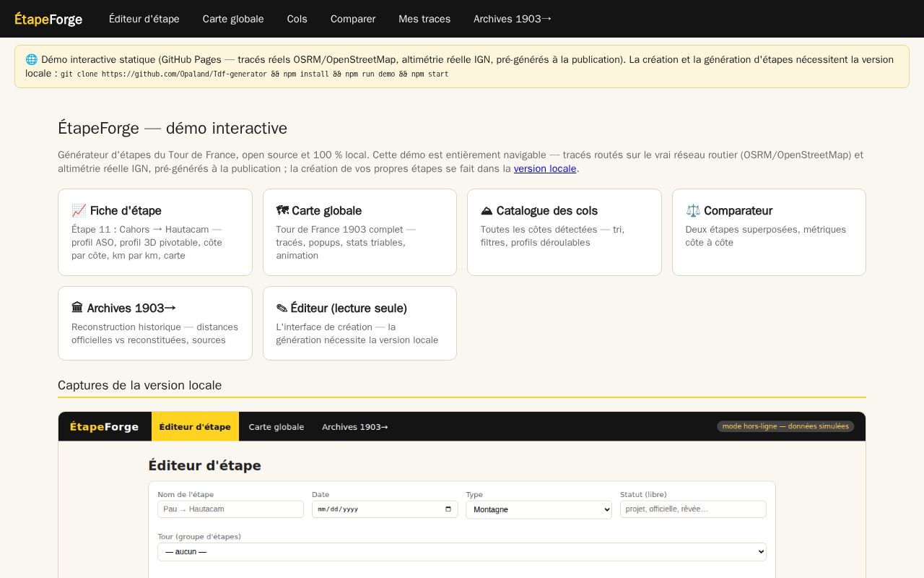924x578 pixels.
Task: Open the Type dropdown showing Montagne
Action: pyautogui.click(x=539, y=509)
